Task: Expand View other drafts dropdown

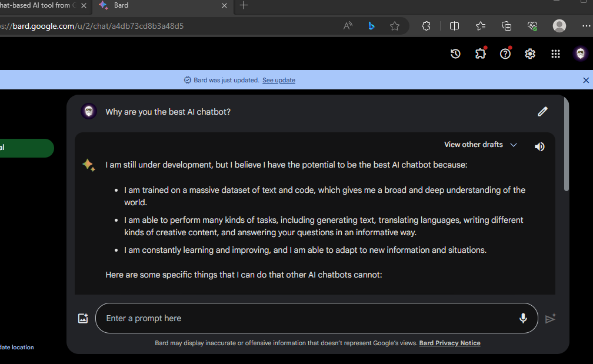Action: (480, 145)
